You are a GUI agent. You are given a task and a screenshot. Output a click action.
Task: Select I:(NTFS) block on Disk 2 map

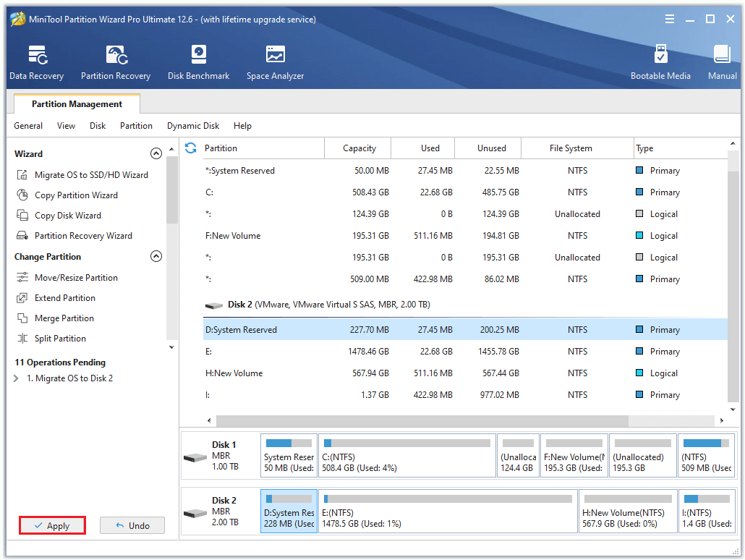pos(707,511)
